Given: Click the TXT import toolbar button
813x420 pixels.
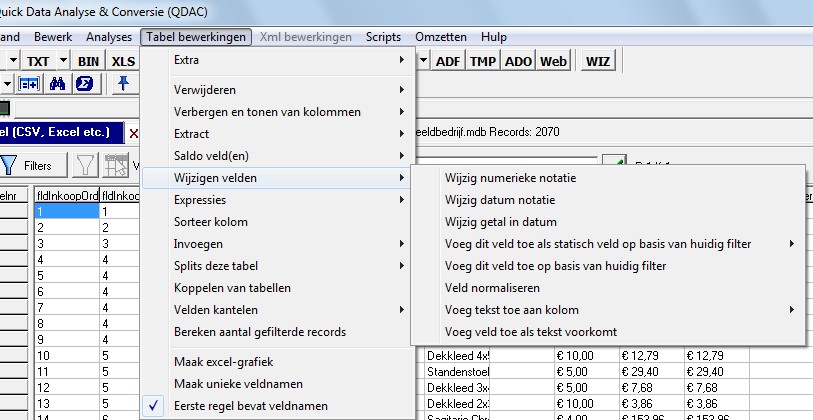Looking at the screenshot, I should pyautogui.click(x=37, y=61).
